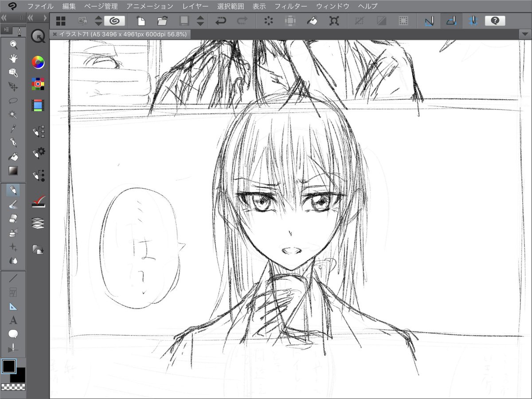Select the Ruler triangle tool
Screen dimensions: 532x399
(x=13, y=306)
